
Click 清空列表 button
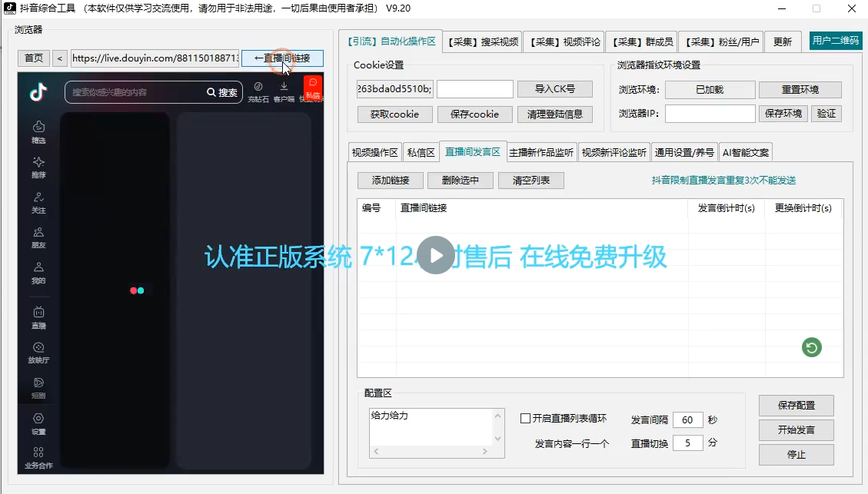point(531,181)
